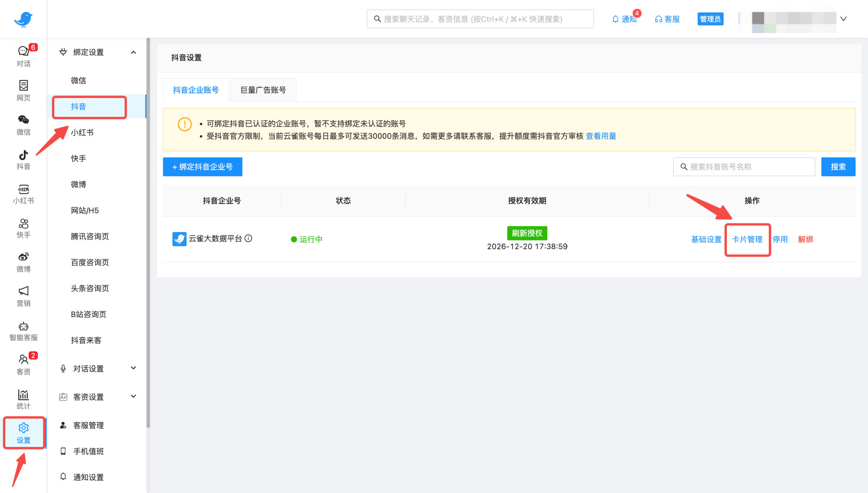Expand the 对话设置 section
868x493 pixels.
click(x=133, y=368)
